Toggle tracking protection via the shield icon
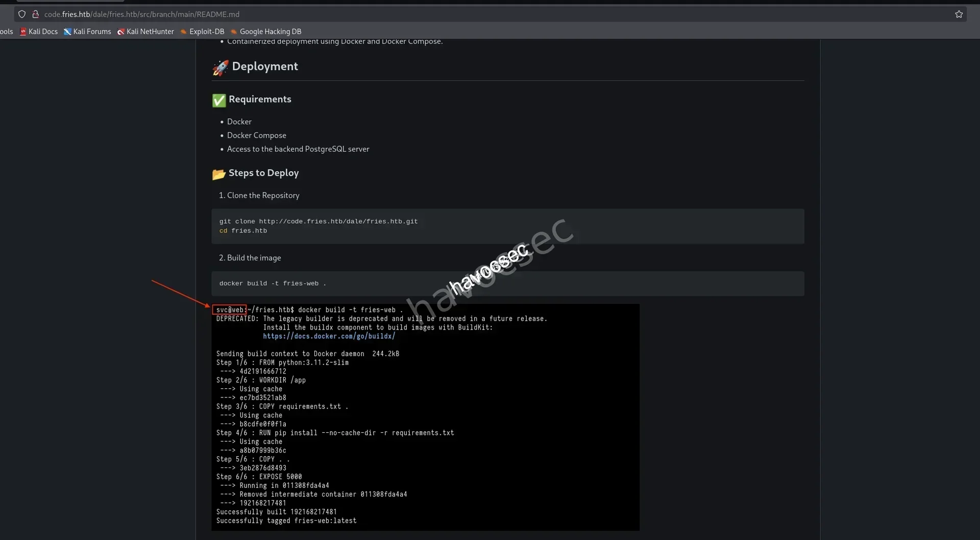 [22, 14]
